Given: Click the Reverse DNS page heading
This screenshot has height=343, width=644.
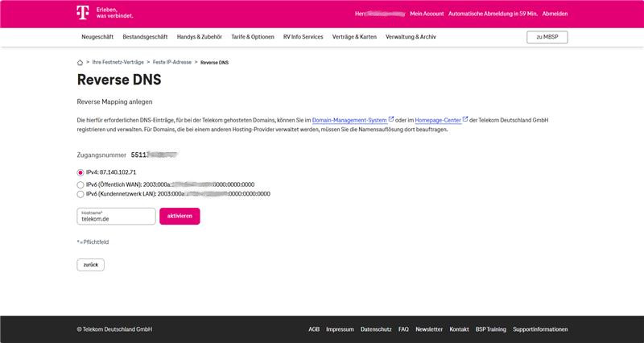Looking at the screenshot, I should 119,80.
